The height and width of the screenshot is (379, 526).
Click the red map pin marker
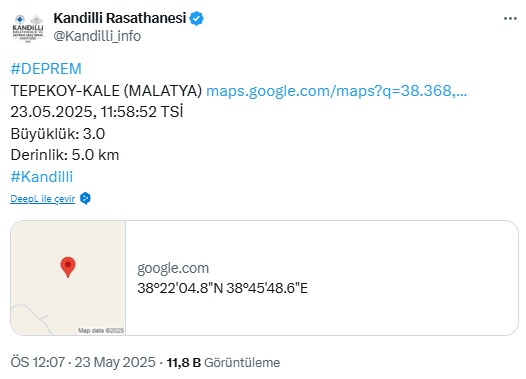pyautogui.click(x=68, y=267)
